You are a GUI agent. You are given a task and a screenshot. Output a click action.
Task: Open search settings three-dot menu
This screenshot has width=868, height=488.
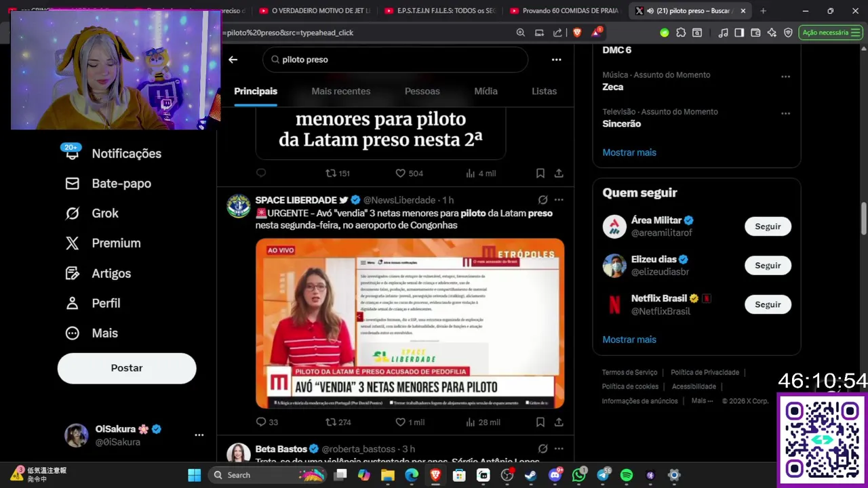pyautogui.click(x=556, y=60)
